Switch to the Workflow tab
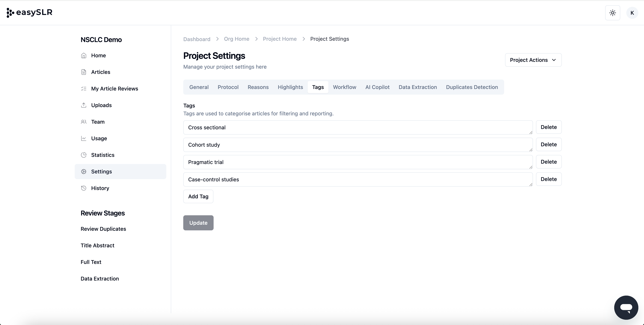Image resolution: width=644 pixels, height=325 pixels. coord(344,87)
